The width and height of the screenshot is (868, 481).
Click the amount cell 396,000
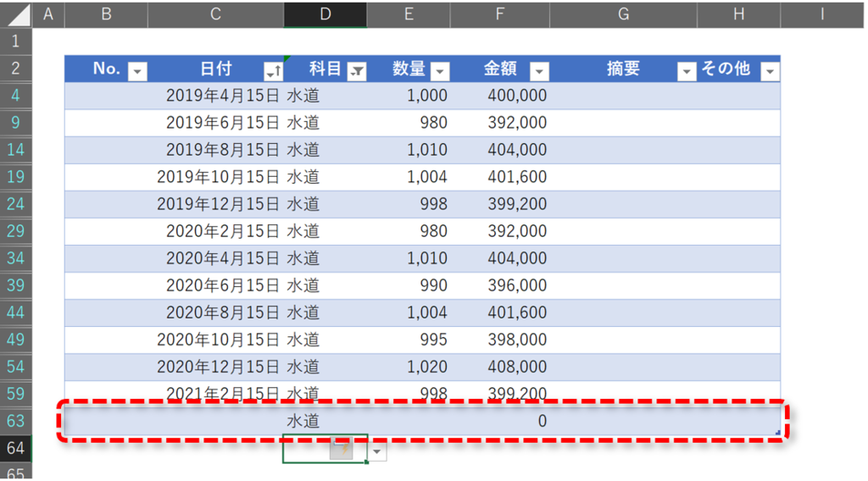click(x=500, y=285)
